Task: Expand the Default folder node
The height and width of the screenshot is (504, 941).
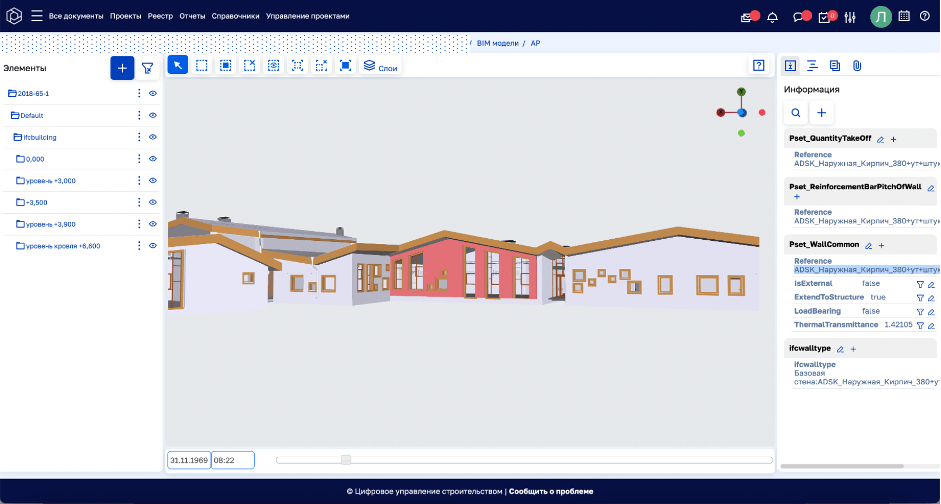Action: click(x=15, y=116)
